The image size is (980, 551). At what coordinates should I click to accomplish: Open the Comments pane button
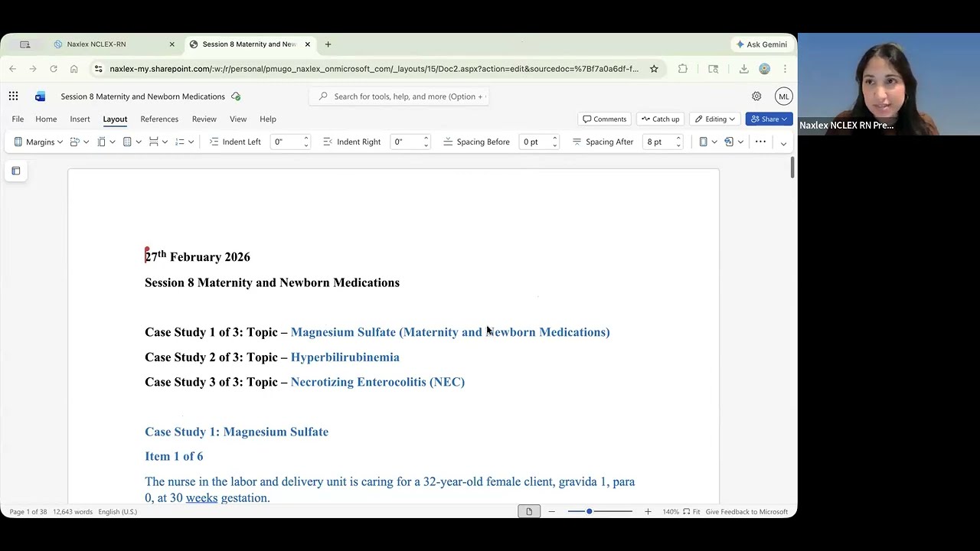pos(605,119)
